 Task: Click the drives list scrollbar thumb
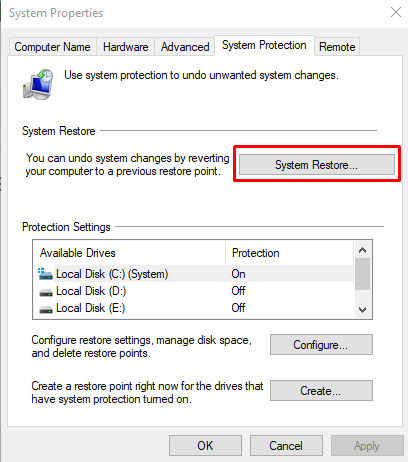pyautogui.click(x=363, y=274)
